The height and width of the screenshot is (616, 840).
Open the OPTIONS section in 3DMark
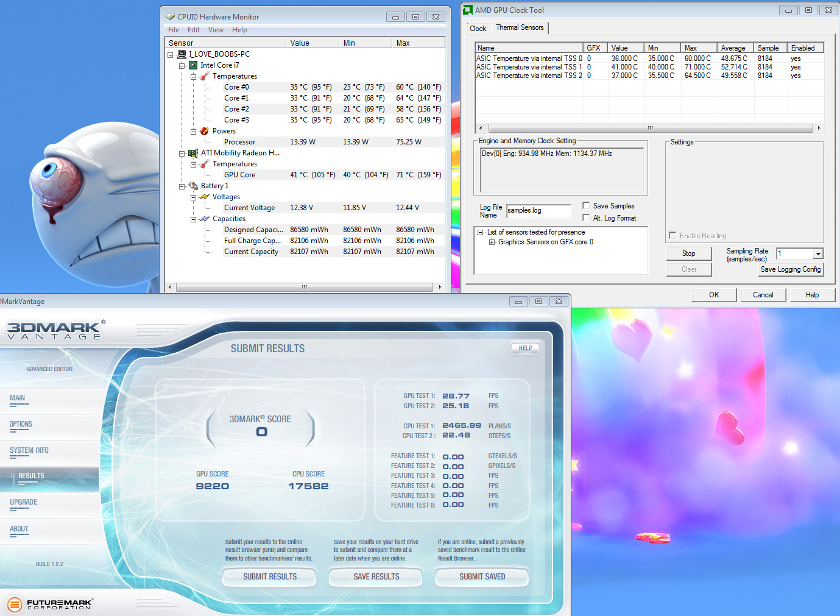point(21,424)
